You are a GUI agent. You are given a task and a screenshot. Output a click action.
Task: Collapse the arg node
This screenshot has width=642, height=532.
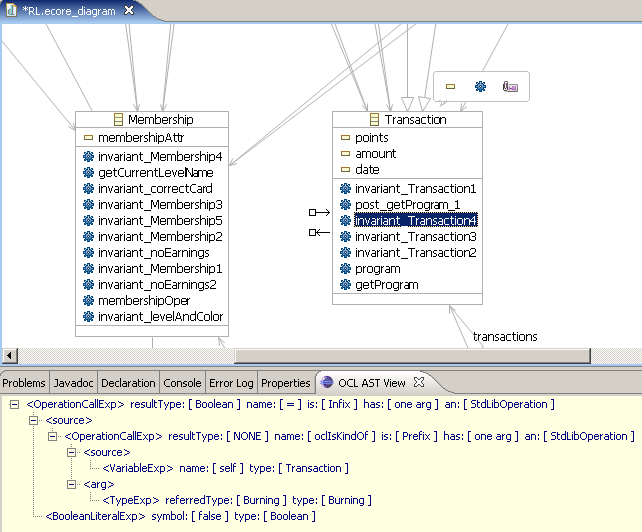click(x=72, y=484)
